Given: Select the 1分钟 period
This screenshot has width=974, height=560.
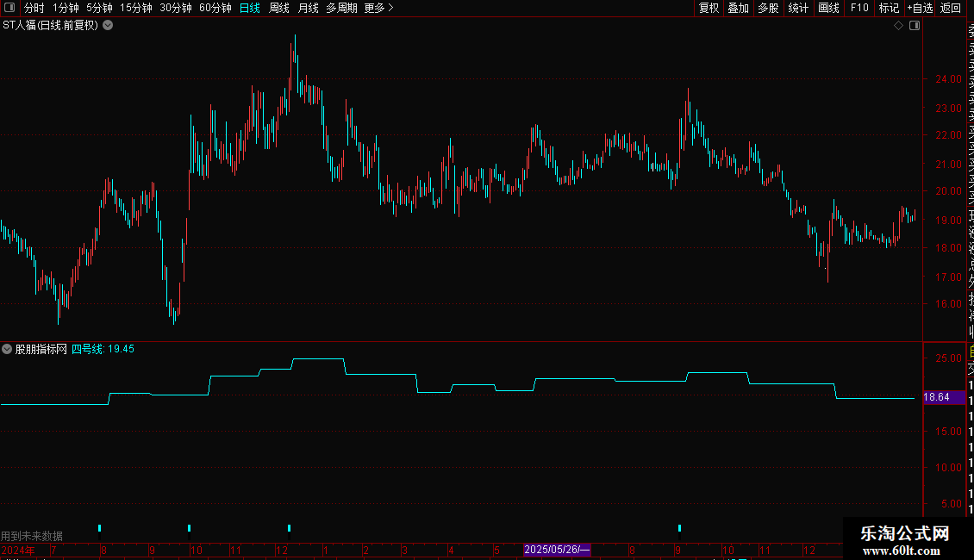Looking at the screenshot, I should pos(66,8).
